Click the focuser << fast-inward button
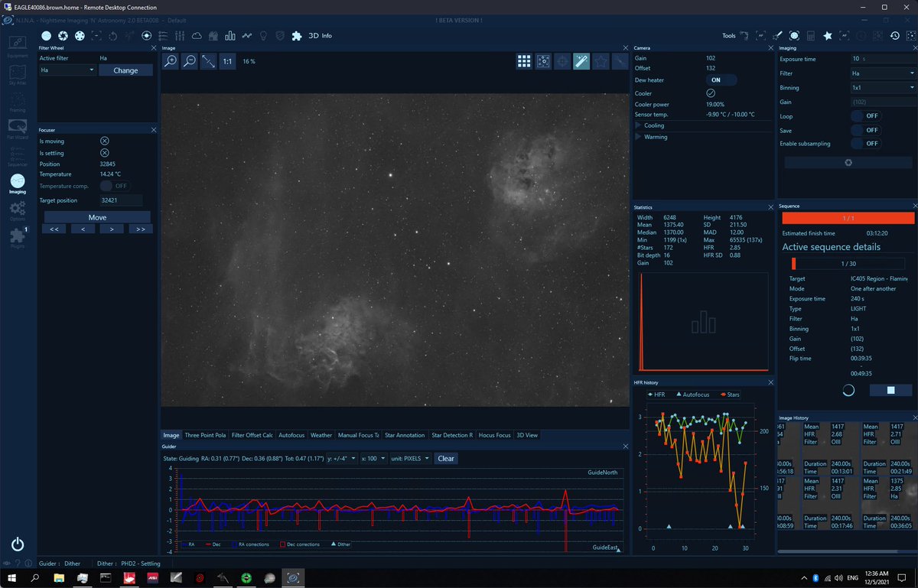Image resolution: width=918 pixels, height=588 pixels. click(54, 229)
